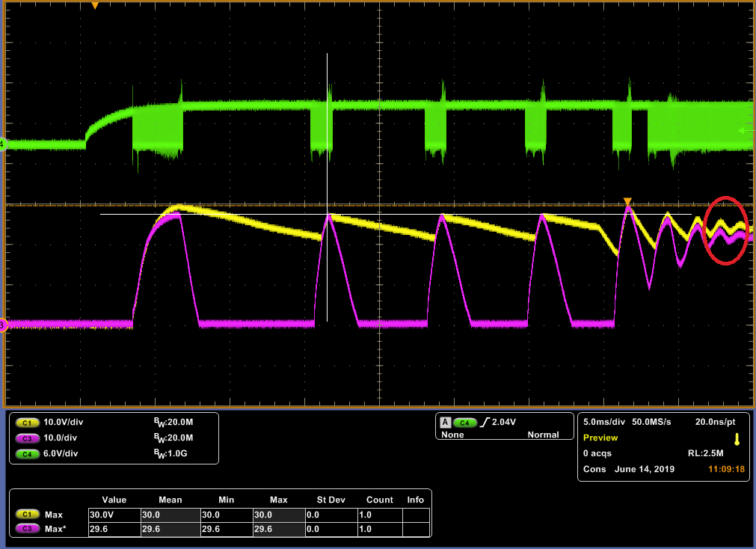Click the Count column header

(x=379, y=500)
